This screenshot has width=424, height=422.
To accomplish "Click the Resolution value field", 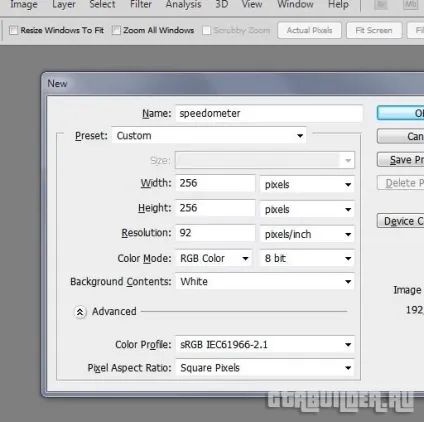I will point(215,233).
